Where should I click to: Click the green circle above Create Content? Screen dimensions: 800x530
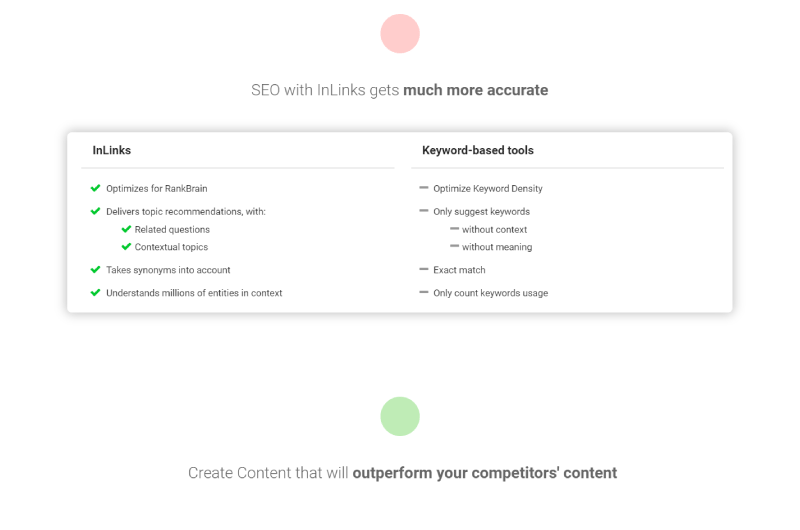pyautogui.click(x=400, y=416)
